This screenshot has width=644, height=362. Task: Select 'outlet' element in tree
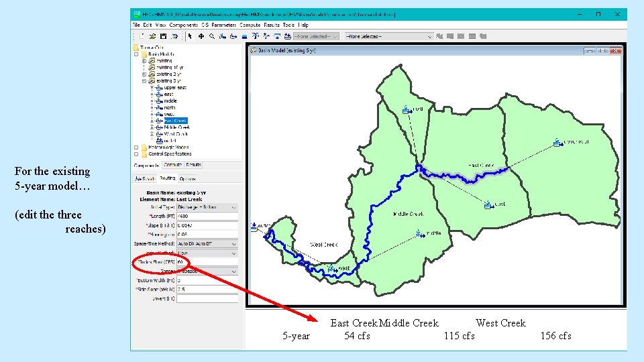pos(170,140)
